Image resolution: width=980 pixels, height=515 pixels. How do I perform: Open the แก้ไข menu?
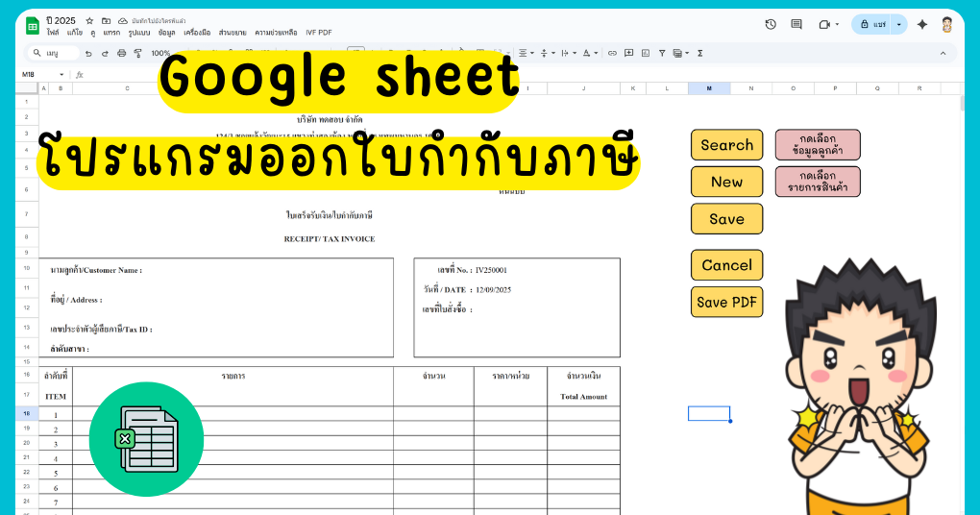click(x=74, y=33)
